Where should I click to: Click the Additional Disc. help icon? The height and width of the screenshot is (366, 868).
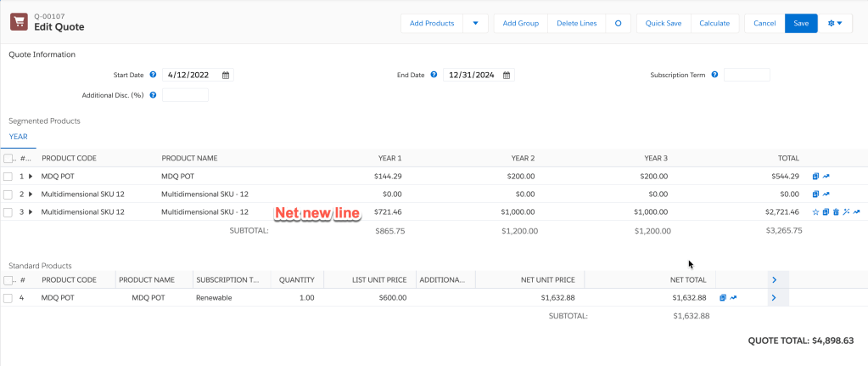[153, 95]
